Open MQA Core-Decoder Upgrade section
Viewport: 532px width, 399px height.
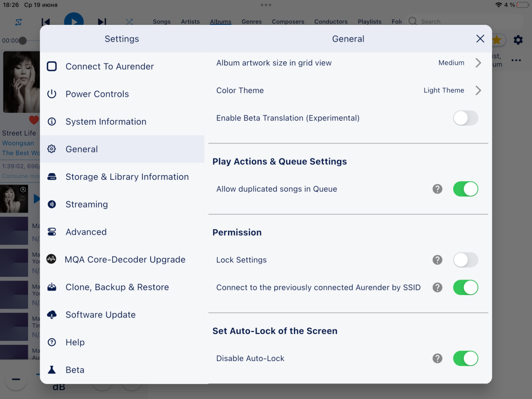coord(122,259)
